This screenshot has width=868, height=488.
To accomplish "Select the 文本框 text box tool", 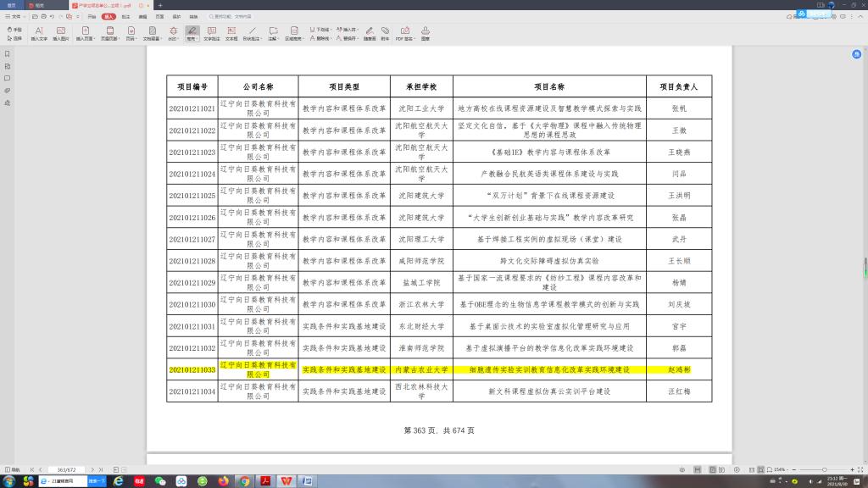I will coord(231,34).
